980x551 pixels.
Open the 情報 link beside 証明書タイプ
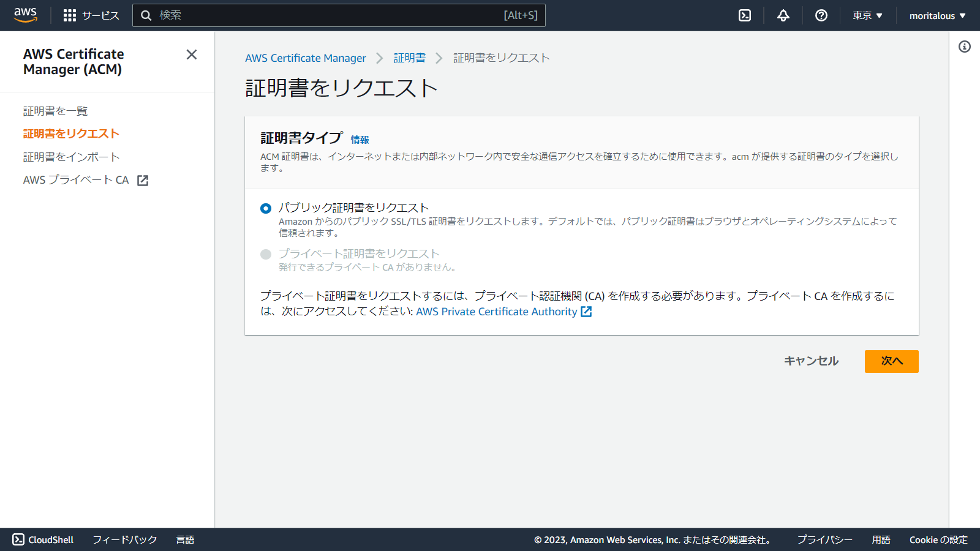359,140
